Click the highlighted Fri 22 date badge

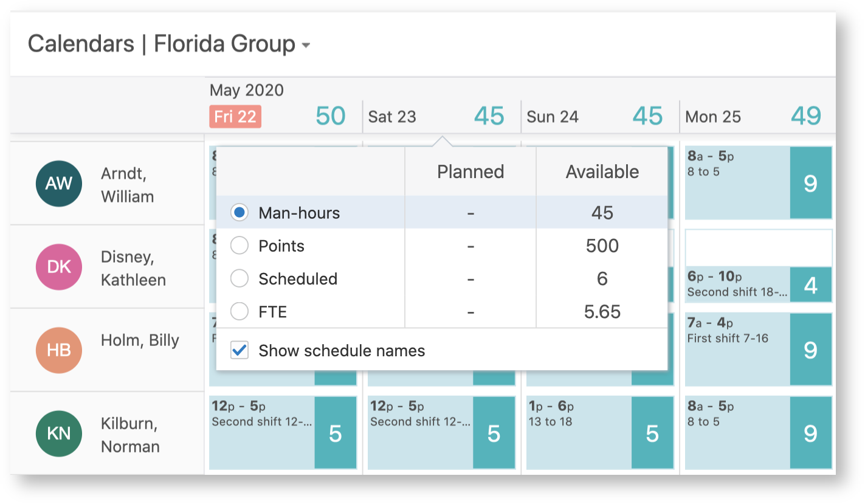[x=235, y=117]
